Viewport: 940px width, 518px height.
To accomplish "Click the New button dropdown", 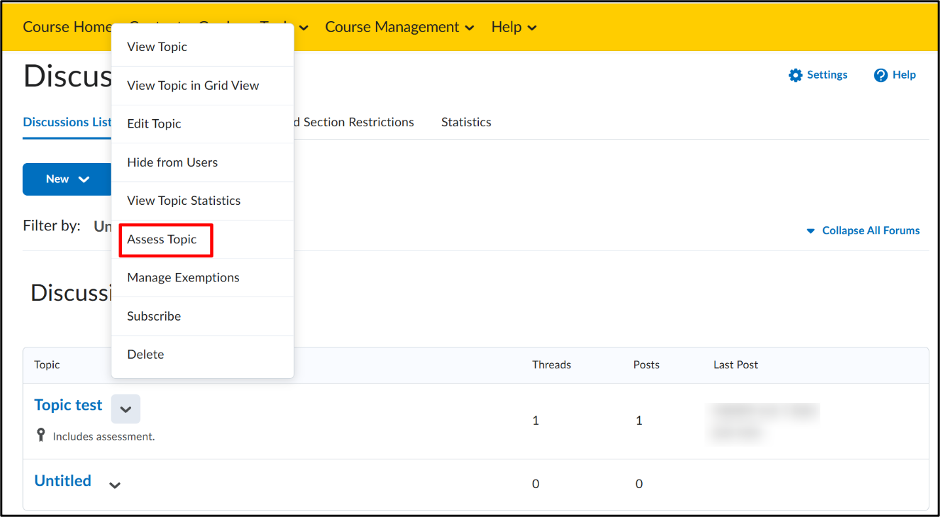I will 67,179.
